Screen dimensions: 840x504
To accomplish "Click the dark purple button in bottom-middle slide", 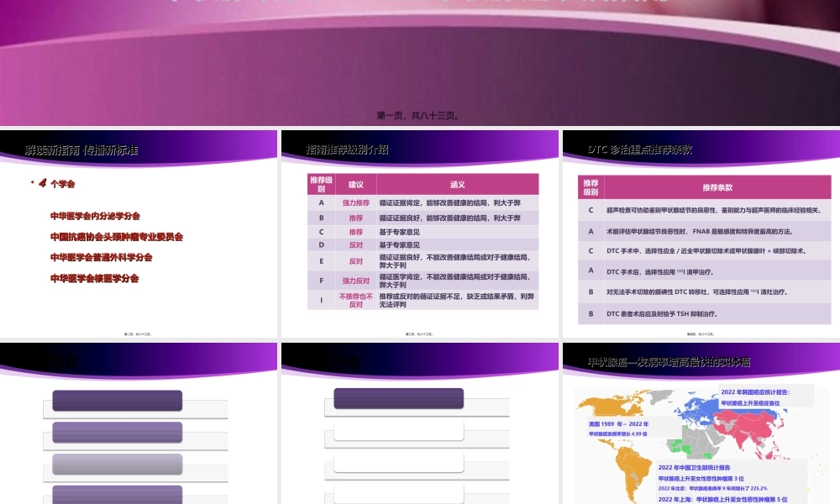I will tap(398, 399).
